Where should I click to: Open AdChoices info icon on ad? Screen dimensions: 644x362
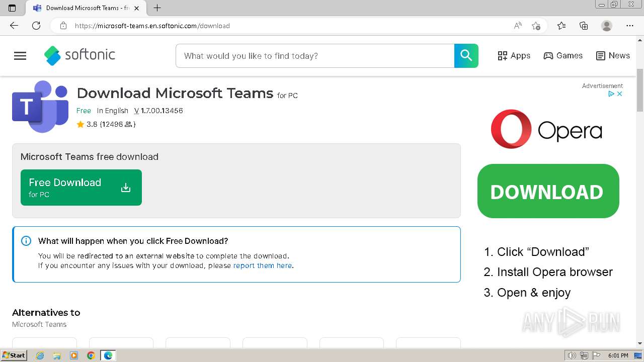pyautogui.click(x=611, y=94)
